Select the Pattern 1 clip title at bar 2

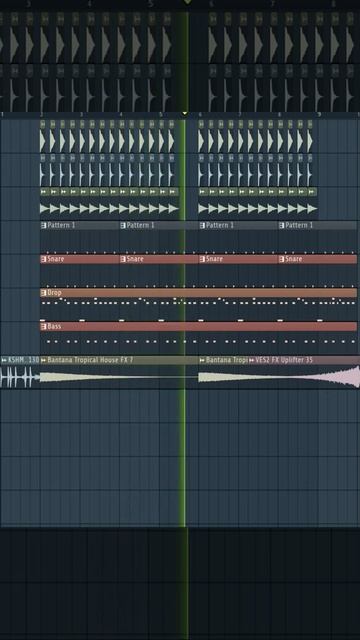pyautogui.click(x=61, y=225)
